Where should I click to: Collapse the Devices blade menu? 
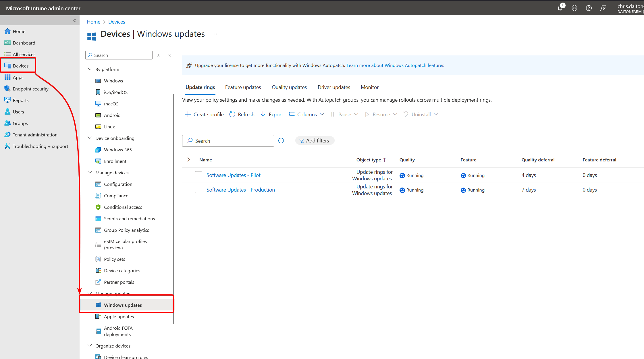point(169,55)
